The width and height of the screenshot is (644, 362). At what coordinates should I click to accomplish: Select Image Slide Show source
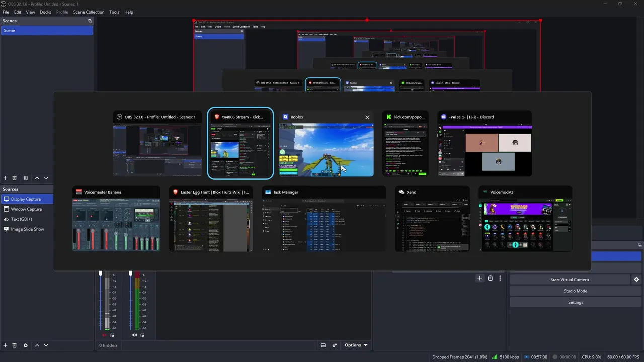pos(27,229)
